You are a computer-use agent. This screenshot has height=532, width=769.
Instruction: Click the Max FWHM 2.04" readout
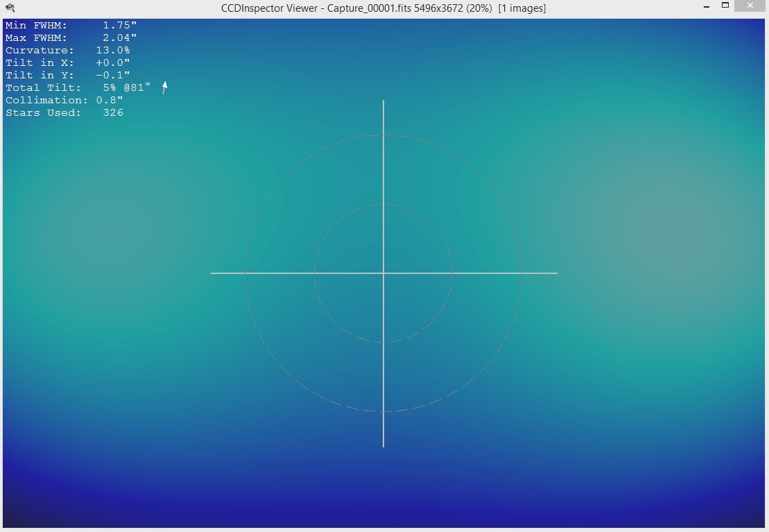pos(71,37)
